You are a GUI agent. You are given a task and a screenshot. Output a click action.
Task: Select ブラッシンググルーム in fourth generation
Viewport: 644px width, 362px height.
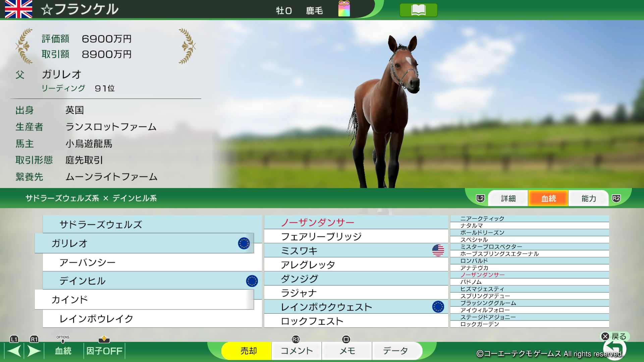530,303
